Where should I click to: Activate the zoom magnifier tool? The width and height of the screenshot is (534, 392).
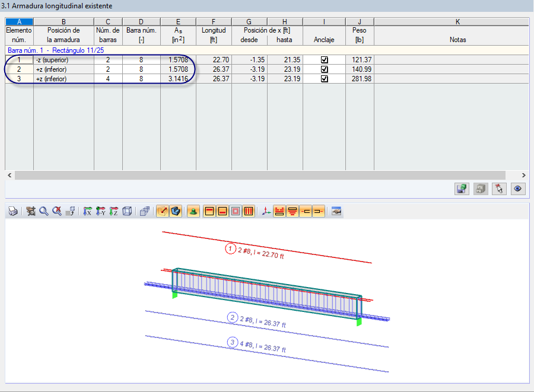click(43, 211)
